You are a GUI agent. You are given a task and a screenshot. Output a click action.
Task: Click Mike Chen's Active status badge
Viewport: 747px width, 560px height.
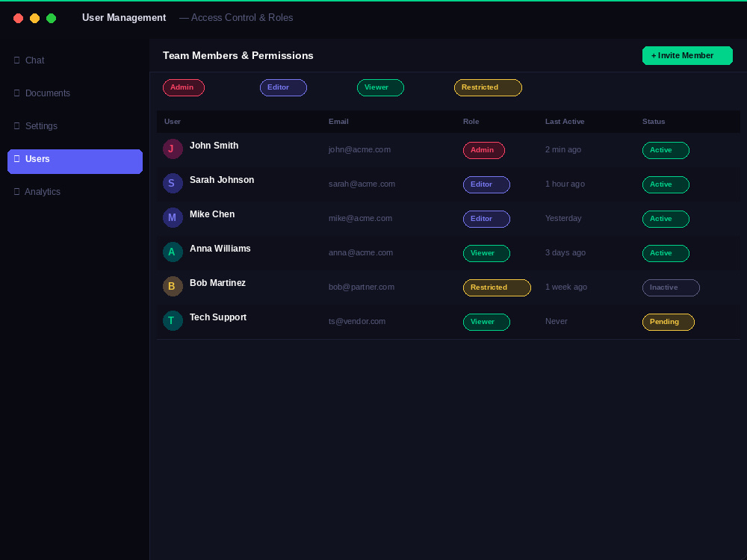666,219
